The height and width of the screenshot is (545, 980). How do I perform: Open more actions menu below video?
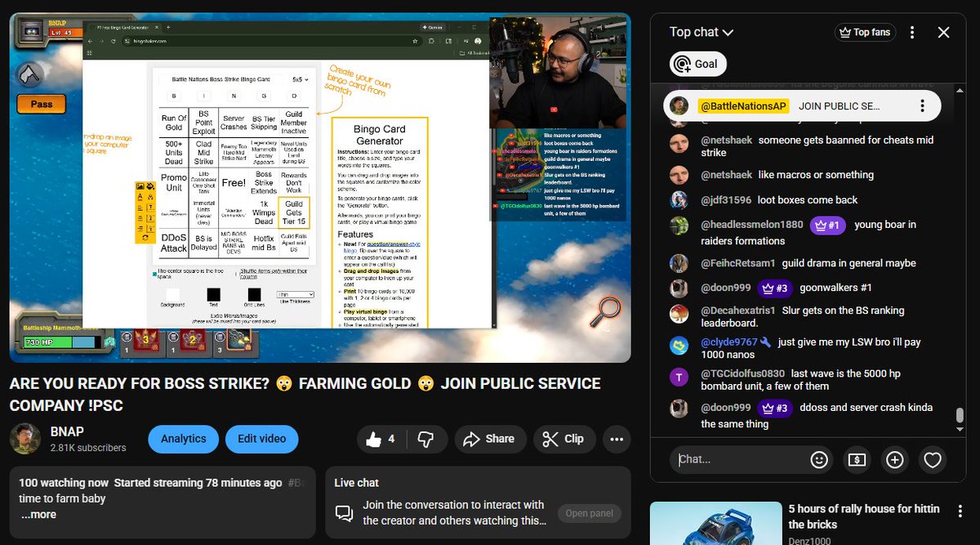(617, 439)
